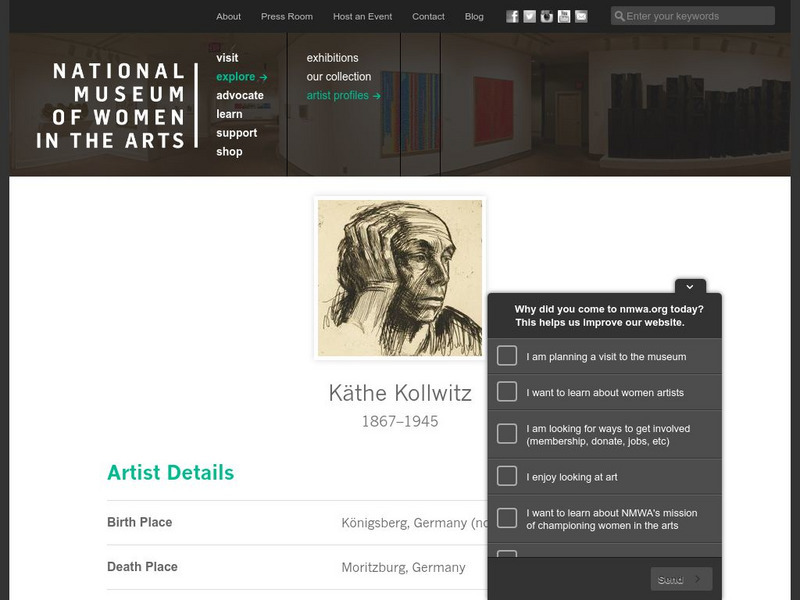This screenshot has height=600, width=800.
Task: Open the museum's Facebook page icon
Action: click(x=513, y=16)
